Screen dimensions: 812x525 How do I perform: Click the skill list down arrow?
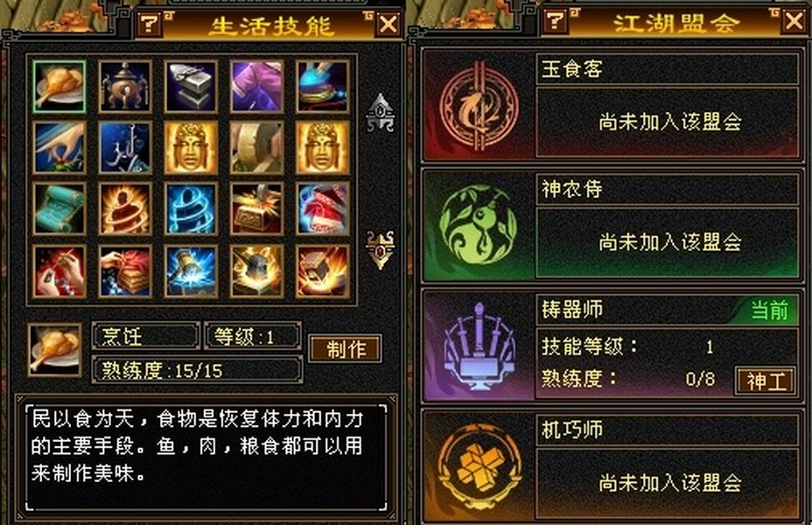point(380,250)
